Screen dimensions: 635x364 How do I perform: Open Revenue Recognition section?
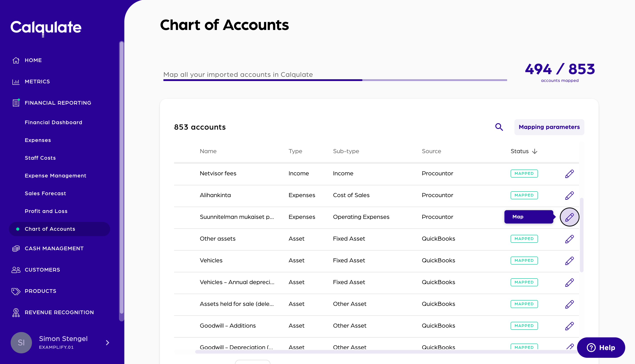[59, 312]
